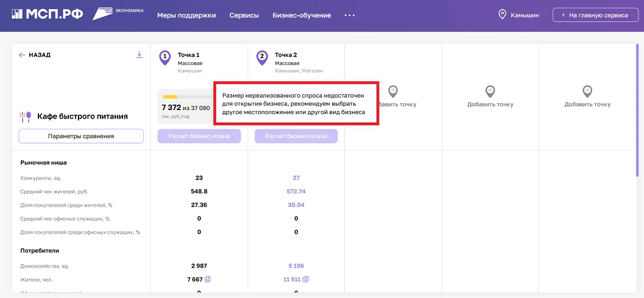Click Расчет бизнес-плана for Точка 2
Viewport: 644px width, 298px height.
[x=296, y=136]
